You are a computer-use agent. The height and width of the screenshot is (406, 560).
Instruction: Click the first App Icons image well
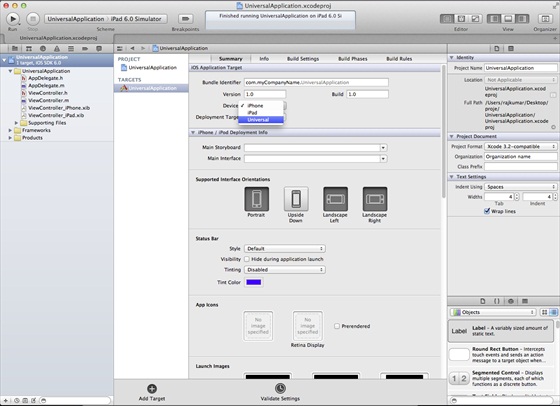point(258,326)
